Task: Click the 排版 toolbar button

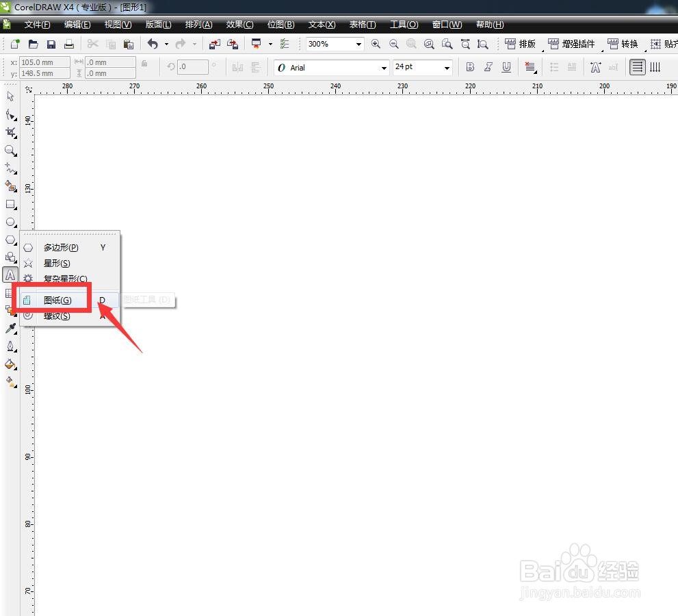Action: click(521, 44)
